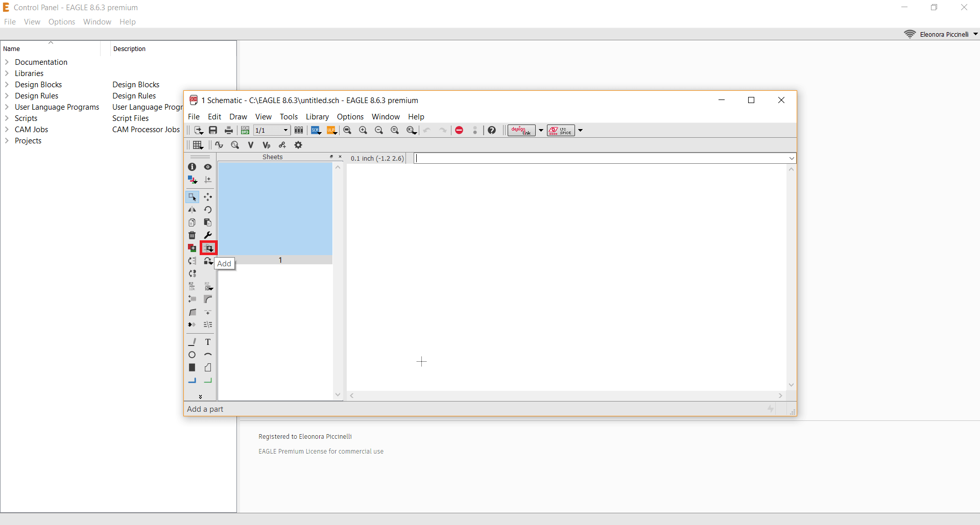Click the LT Spice button
This screenshot has width=980, height=525.
pyautogui.click(x=561, y=130)
